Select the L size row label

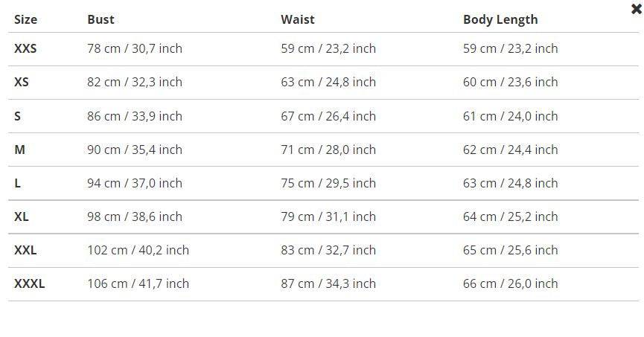(x=18, y=183)
